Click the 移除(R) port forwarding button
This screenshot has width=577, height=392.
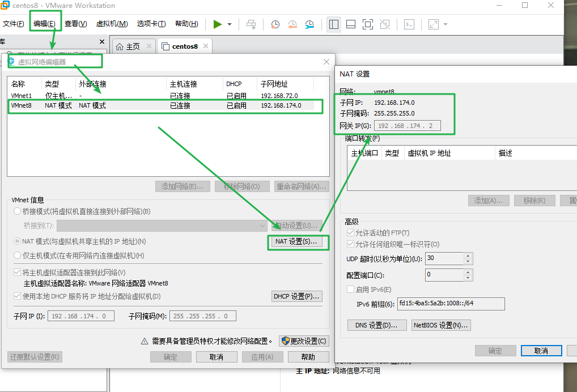pyautogui.click(x=534, y=201)
